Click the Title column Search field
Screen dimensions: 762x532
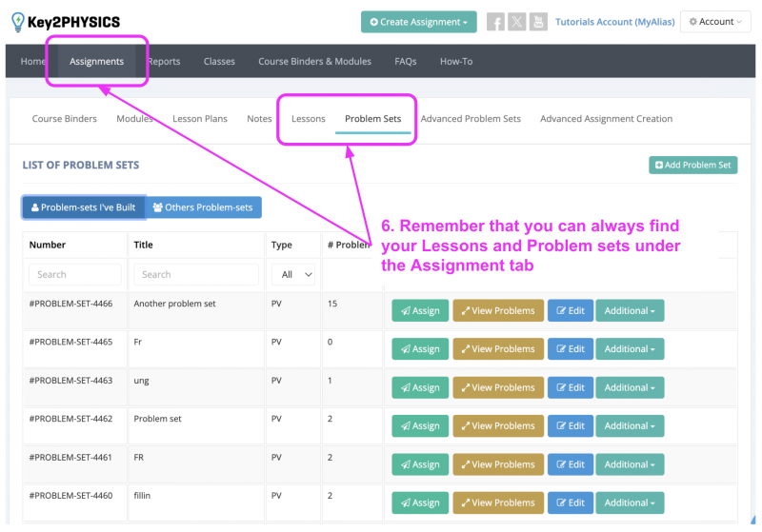point(196,275)
